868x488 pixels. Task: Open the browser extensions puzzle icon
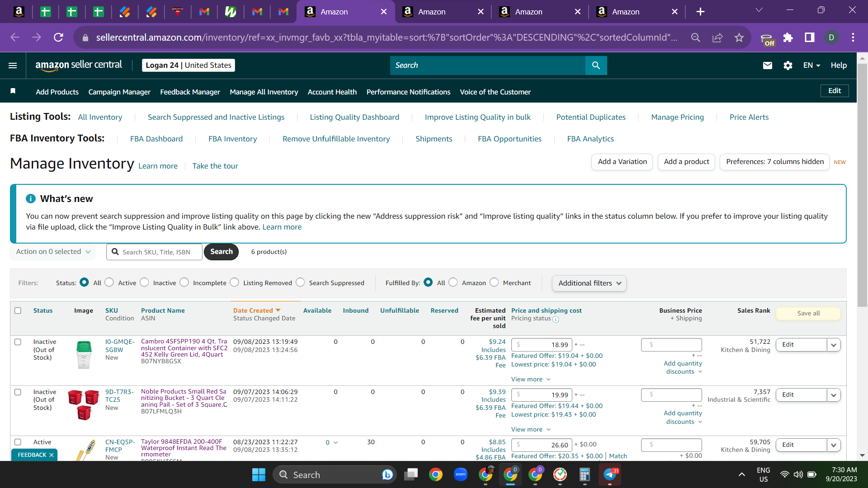(788, 38)
